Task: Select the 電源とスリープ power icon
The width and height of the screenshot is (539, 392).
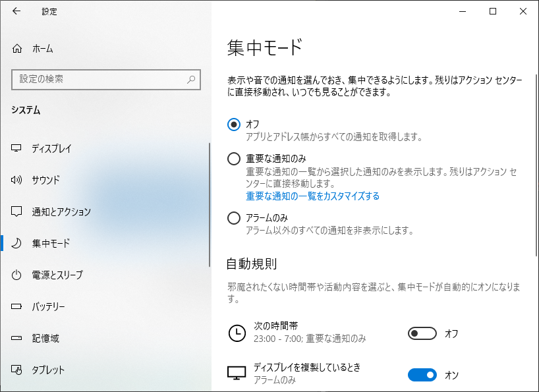Action: point(16,275)
